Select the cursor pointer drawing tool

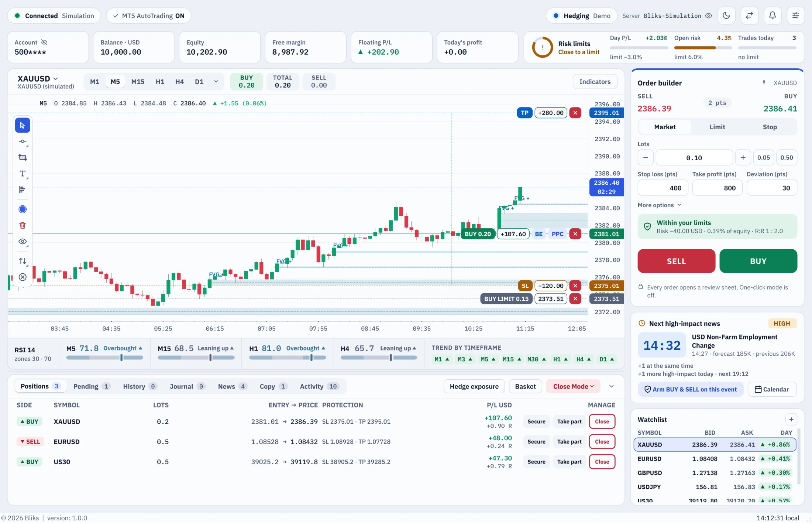(x=23, y=126)
